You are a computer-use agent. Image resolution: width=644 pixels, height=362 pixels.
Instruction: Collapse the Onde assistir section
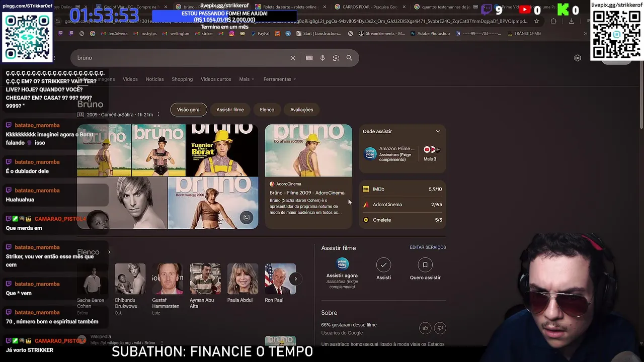click(x=438, y=132)
